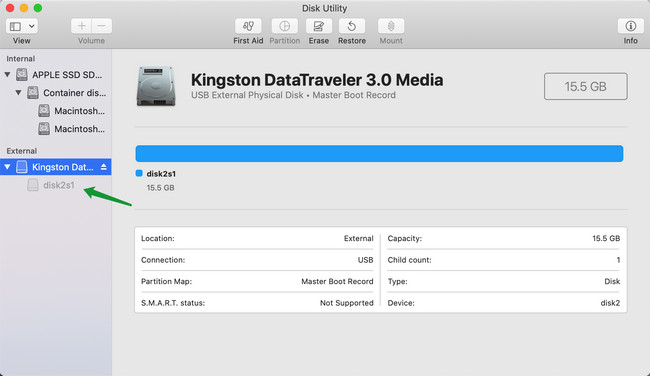The width and height of the screenshot is (650, 376).
Task: Click the Connection value USB
Action: (x=365, y=260)
